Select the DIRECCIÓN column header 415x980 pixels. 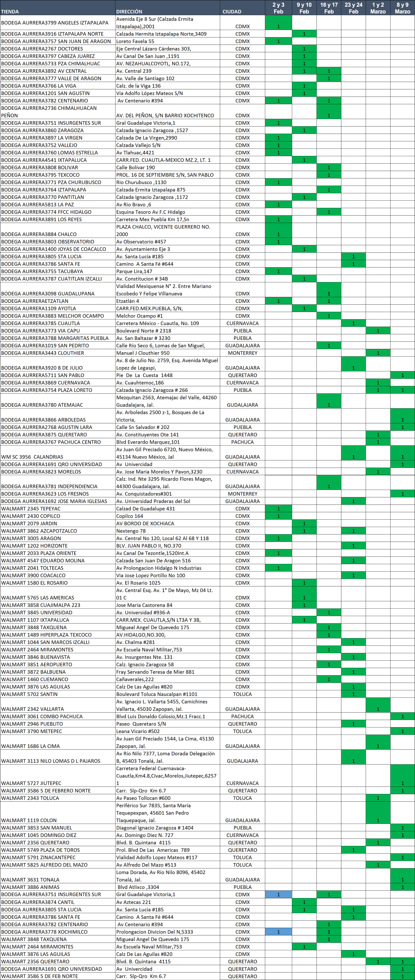click(x=167, y=8)
